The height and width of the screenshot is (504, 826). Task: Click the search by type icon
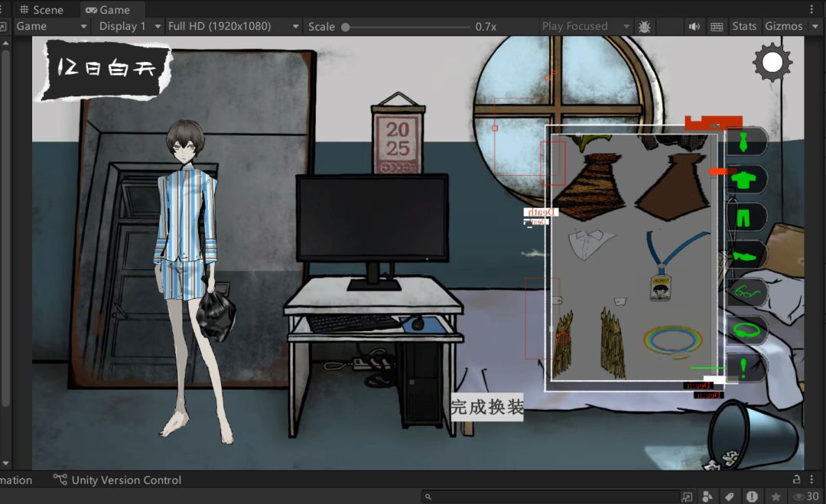pyautogui.click(x=707, y=496)
